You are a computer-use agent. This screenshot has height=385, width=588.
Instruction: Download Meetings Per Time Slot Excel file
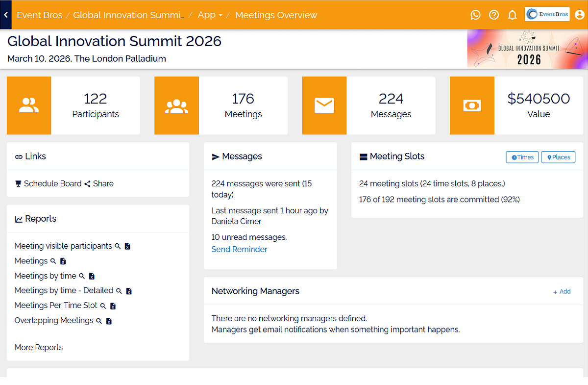(113, 306)
